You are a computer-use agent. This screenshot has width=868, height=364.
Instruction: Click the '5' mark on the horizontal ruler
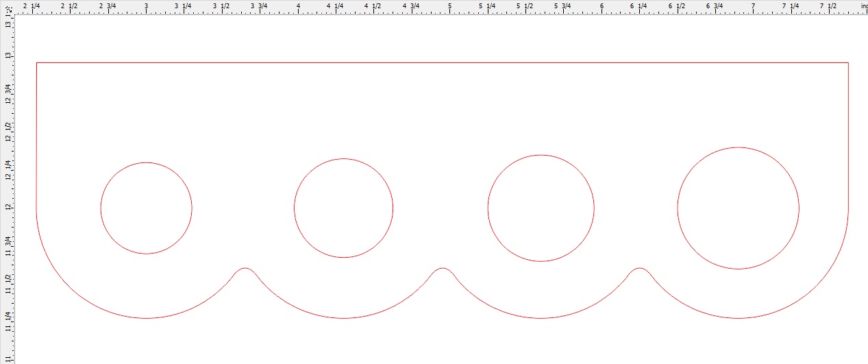(x=450, y=6)
